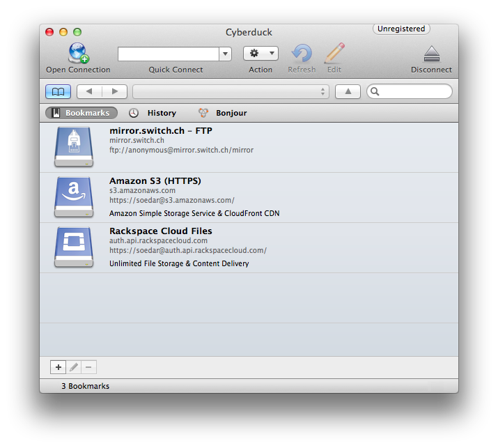Click the Unregistered badge
This screenshot has width=498, height=448.
pos(401,29)
